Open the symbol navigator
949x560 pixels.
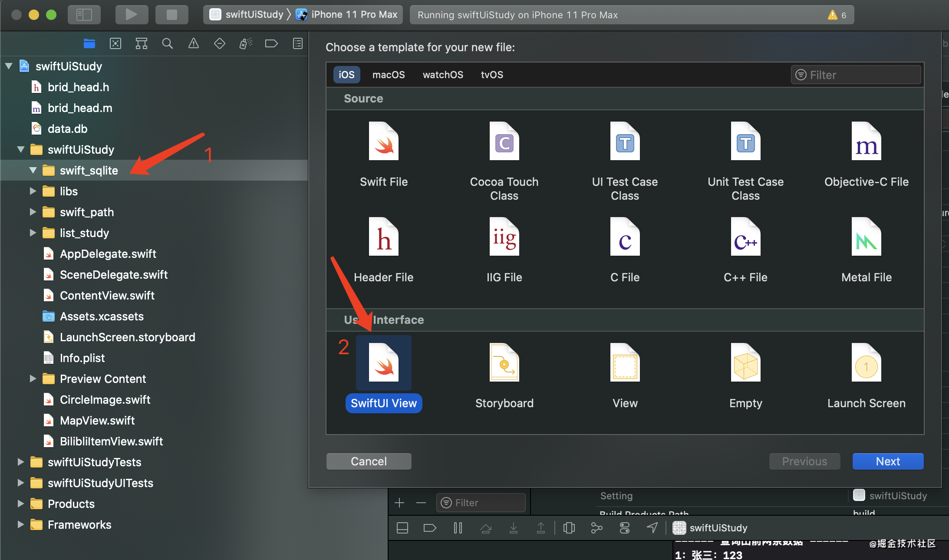coord(142,43)
